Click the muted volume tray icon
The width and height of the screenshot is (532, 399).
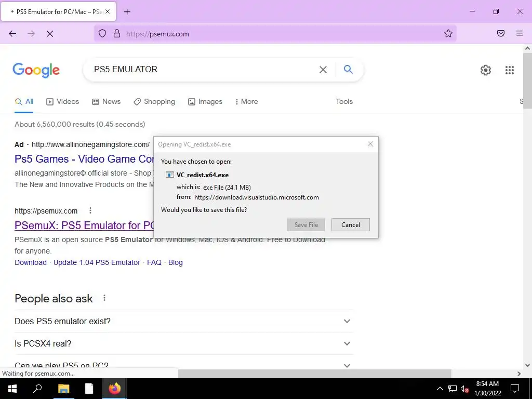[x=464, y=389]
